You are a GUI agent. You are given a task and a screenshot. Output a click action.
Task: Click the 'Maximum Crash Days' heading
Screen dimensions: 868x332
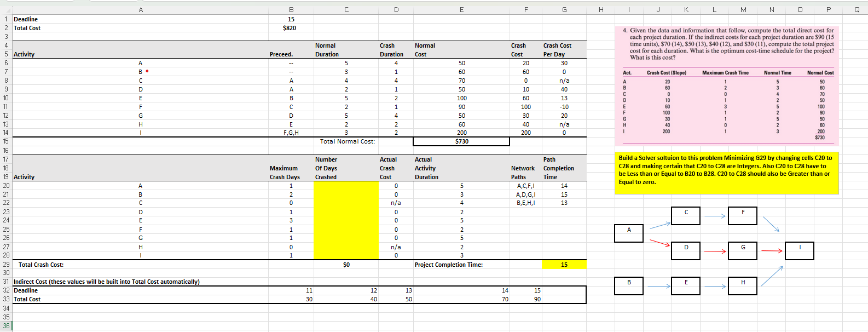point(285,173)
